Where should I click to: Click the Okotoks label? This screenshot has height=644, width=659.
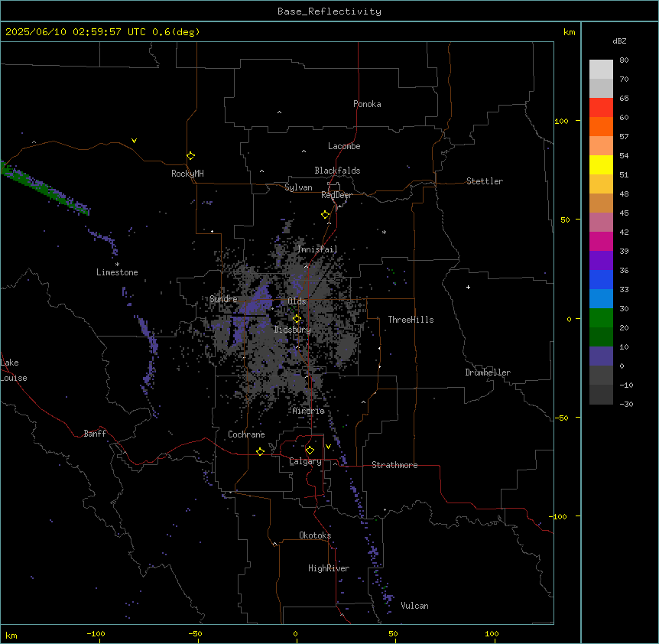point(315,535)
